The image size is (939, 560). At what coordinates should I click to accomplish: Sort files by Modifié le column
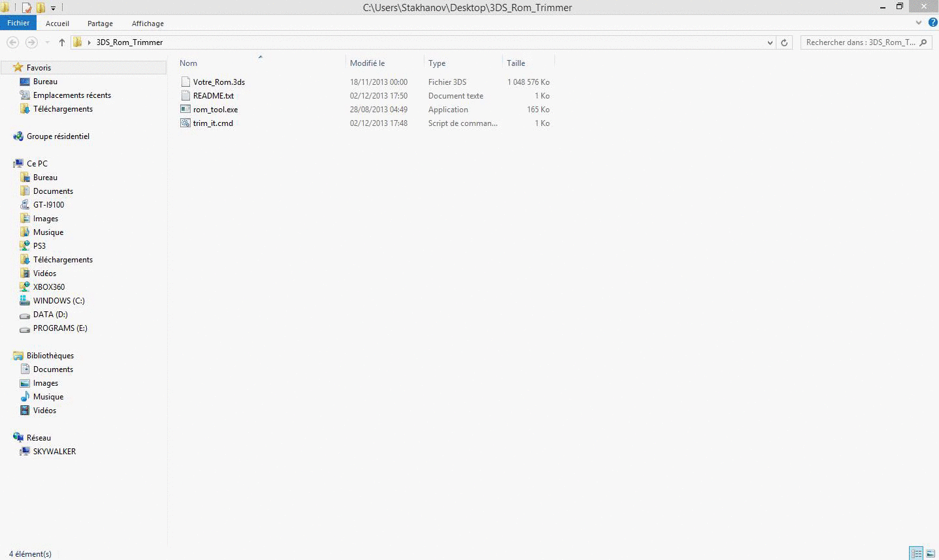367,63
